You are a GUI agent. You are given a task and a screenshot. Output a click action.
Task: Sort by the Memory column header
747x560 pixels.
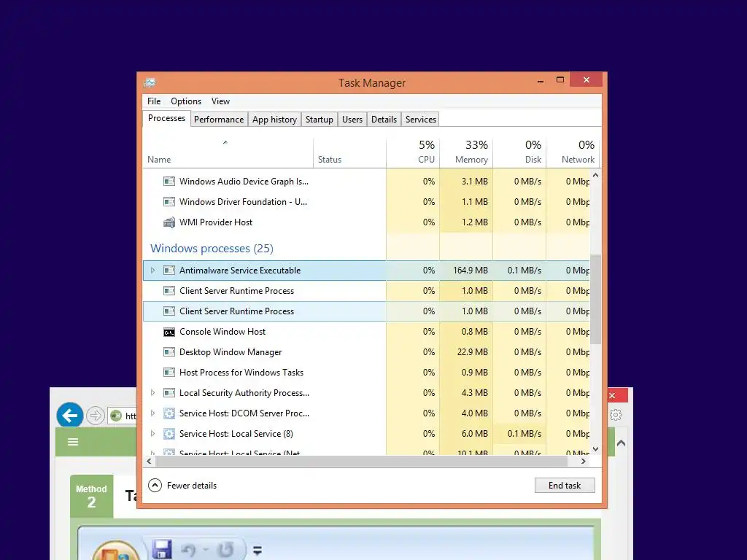(x=466, y=152)
